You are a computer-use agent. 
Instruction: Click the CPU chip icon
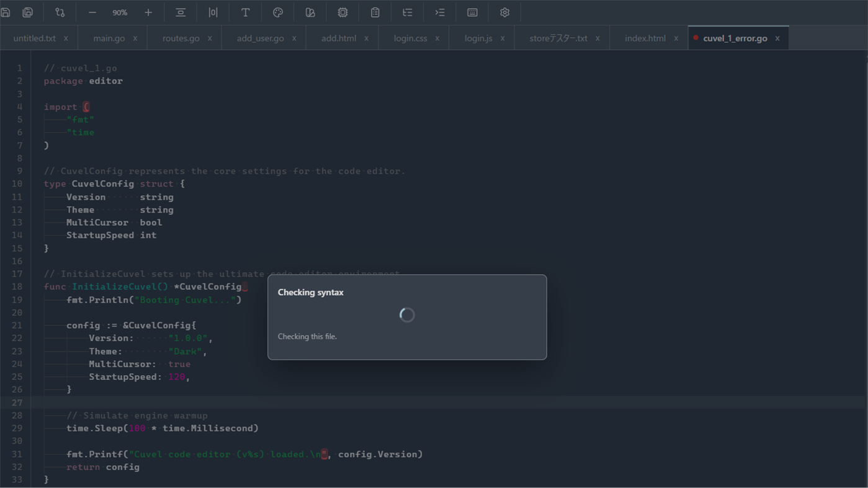pos(342,12)
